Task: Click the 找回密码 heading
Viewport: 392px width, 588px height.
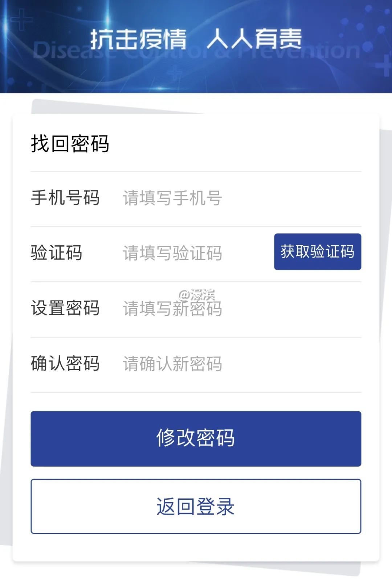Action: [70, 144]
